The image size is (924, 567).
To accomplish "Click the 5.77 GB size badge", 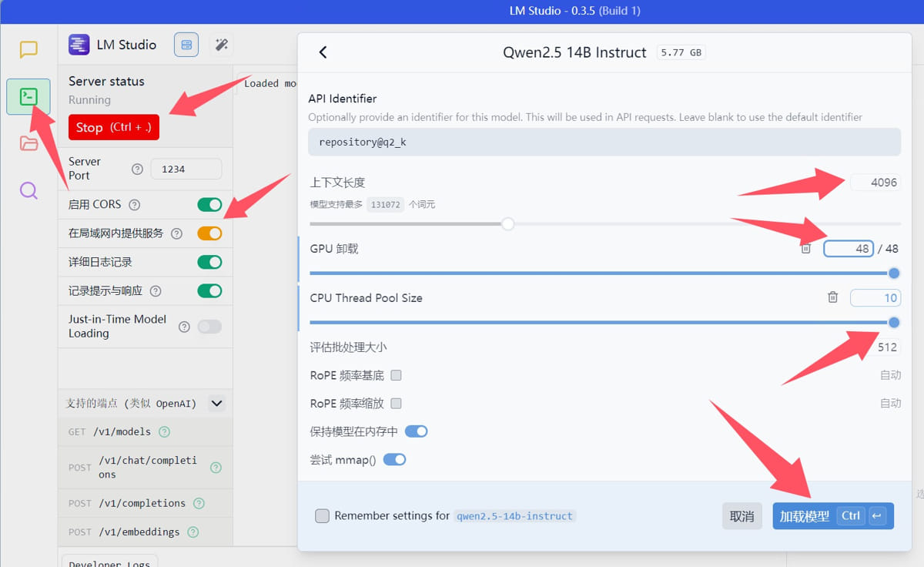I will pos(681,52).
